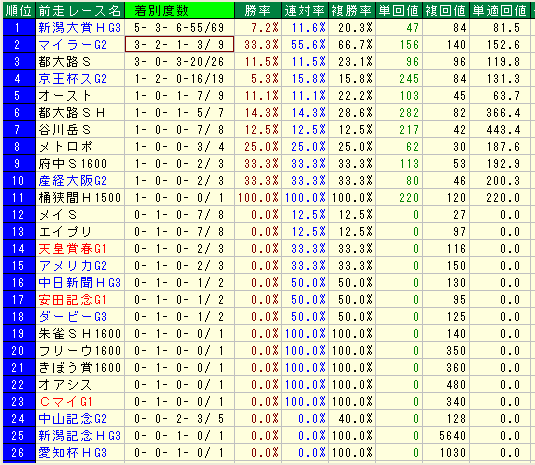Click the rank 26 row number cell
Screen dimensions: 535x465
point(19,453)
